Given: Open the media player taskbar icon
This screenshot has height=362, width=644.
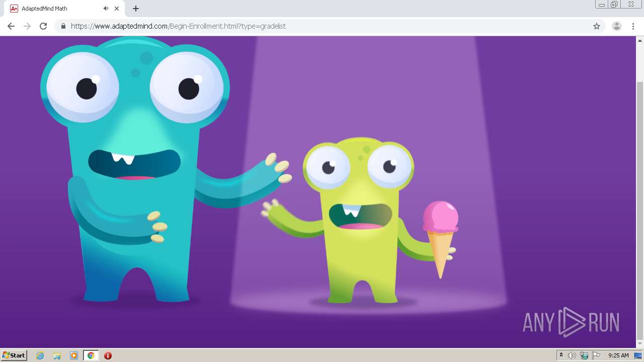Looking at the screenshot, I should 73,355.
